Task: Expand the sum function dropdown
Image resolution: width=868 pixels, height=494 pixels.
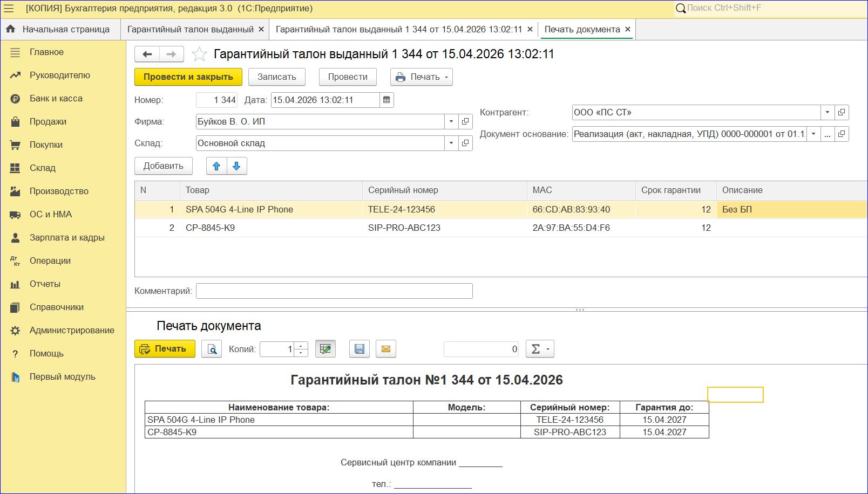Action: pyautogui.click(x=540, y=349)
